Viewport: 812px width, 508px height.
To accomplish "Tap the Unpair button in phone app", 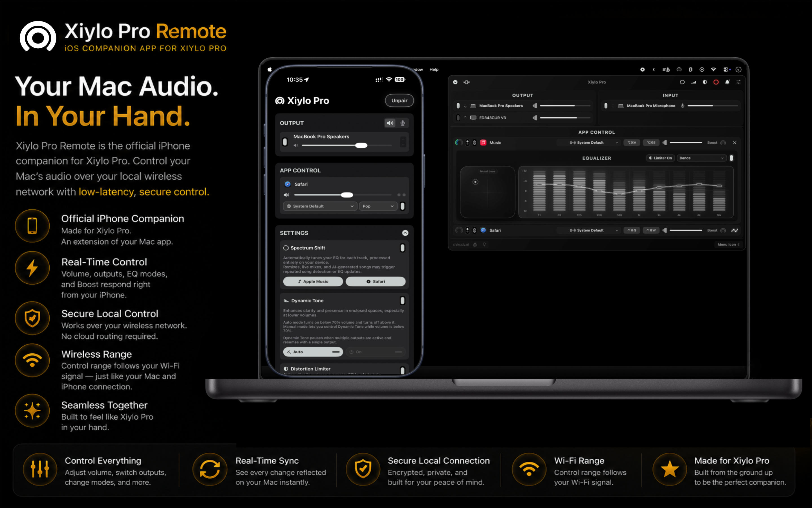I will point(399,100).
